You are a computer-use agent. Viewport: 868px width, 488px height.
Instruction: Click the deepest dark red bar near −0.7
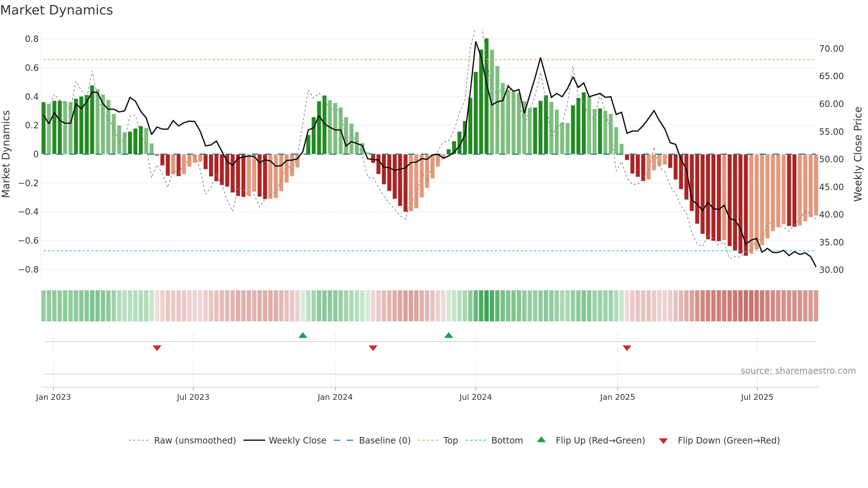746,205
